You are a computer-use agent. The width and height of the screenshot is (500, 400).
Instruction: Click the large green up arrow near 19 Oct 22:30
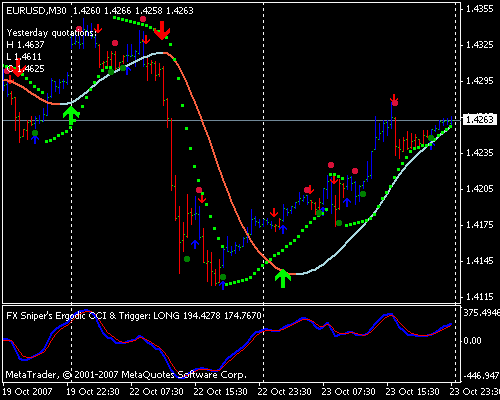coord(71,115)
